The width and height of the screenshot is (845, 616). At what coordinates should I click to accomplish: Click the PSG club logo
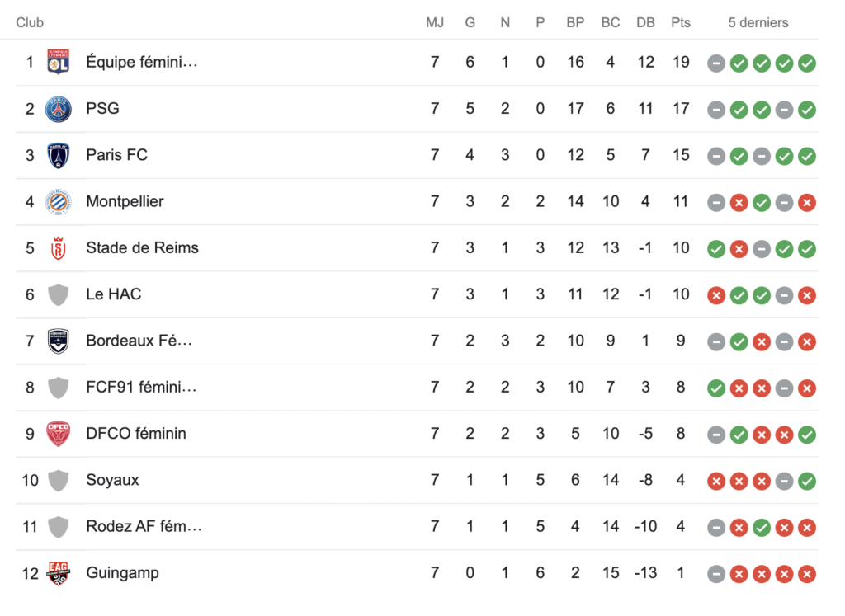(x=59, y=109)
